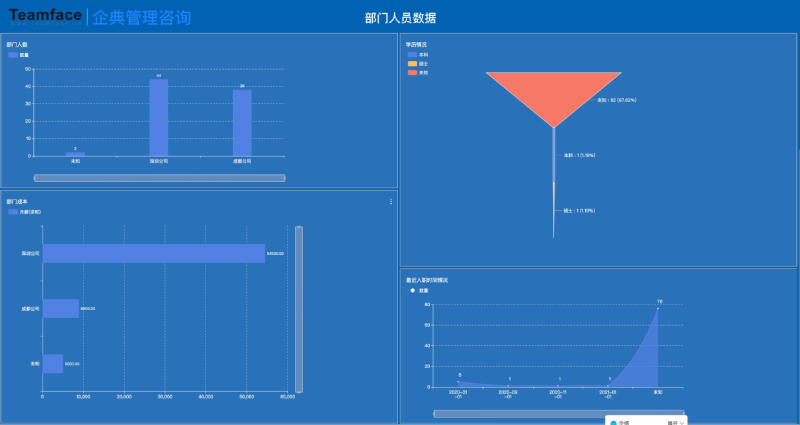Click the 深圳公司 horizontal bar in 部门成本
The width and height of the screenshot is (800, 425).
point(153,254)
